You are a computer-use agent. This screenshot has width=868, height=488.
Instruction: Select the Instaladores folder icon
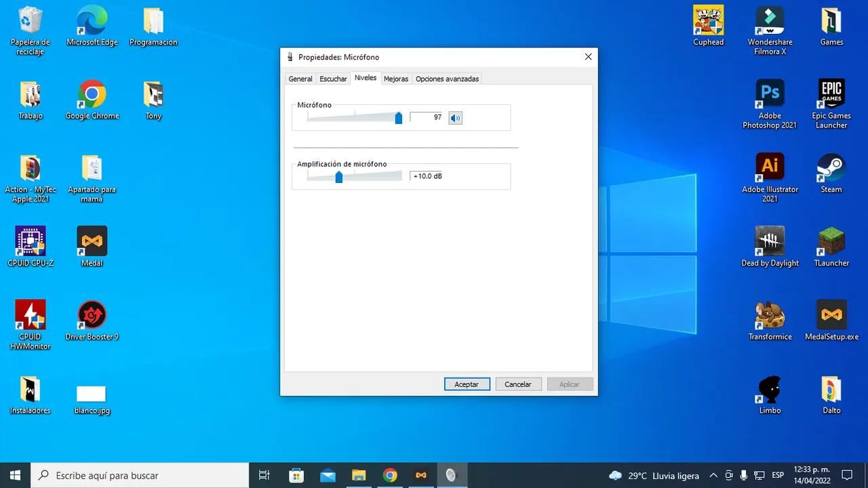(x=31, y=394)
